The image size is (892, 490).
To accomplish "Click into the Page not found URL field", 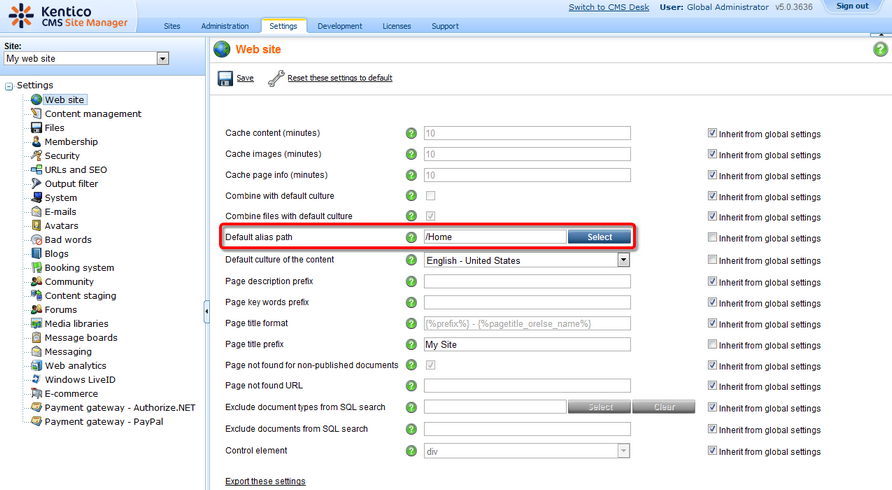I will pyautogui.click(x=527, y=386).
